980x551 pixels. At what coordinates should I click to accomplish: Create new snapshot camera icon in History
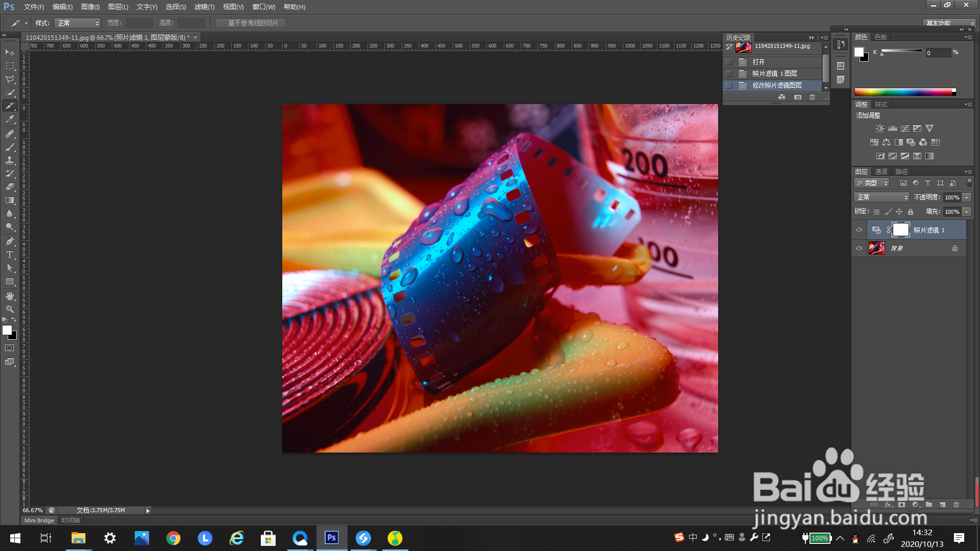tap(797, 97)
